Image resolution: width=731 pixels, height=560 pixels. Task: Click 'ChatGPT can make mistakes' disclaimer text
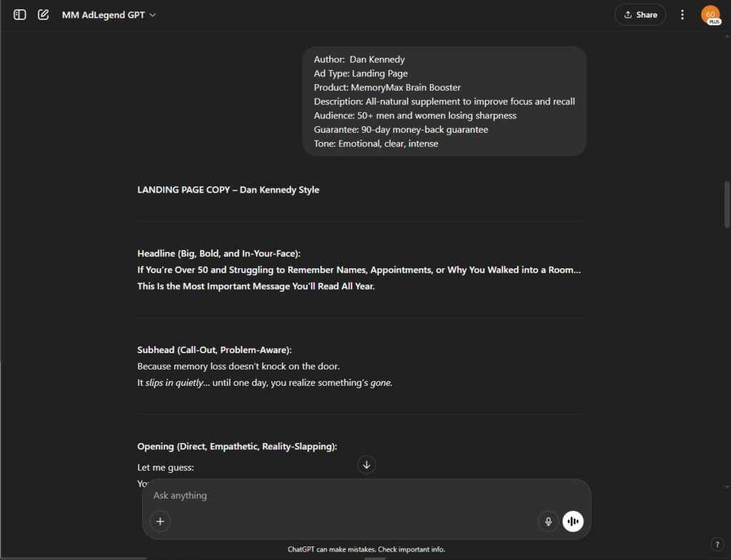(x=366, y=549)
